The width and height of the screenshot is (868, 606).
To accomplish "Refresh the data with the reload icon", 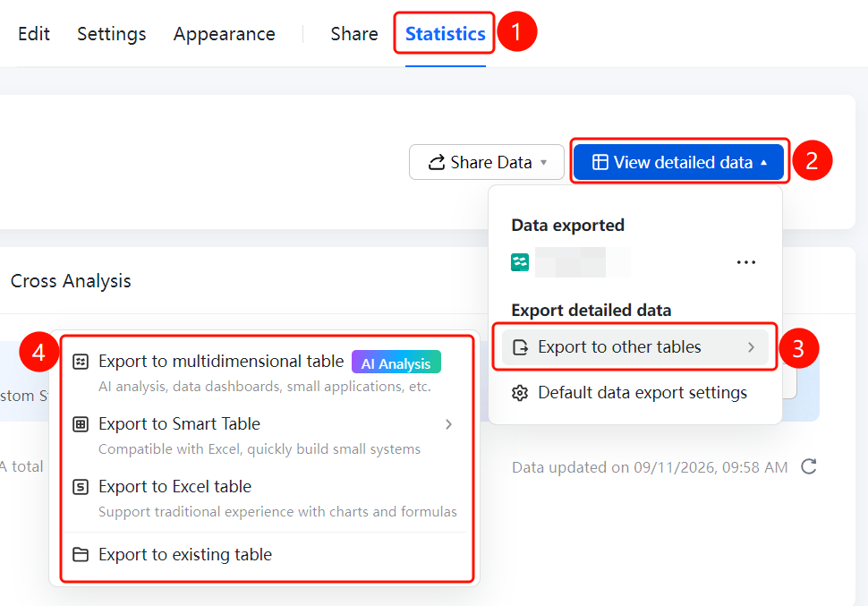I will (809, 466).
